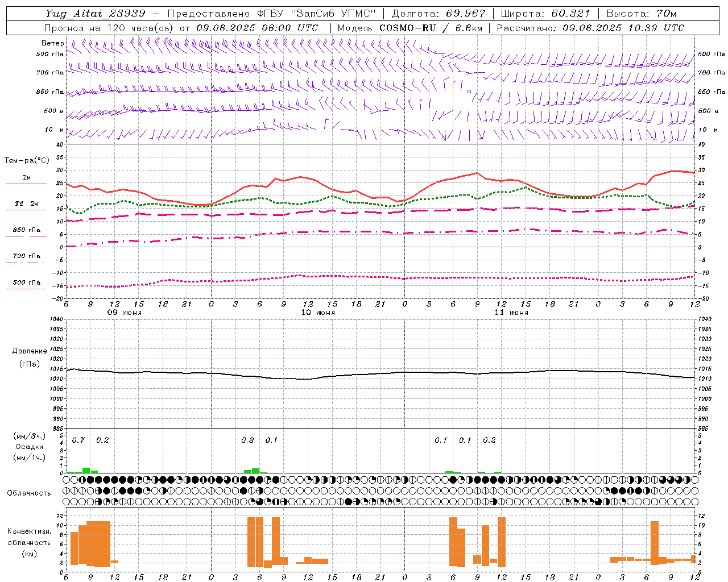Click the calm-wind circle in the 850 гПа row
728x582 pixels.
click(469, 91)
